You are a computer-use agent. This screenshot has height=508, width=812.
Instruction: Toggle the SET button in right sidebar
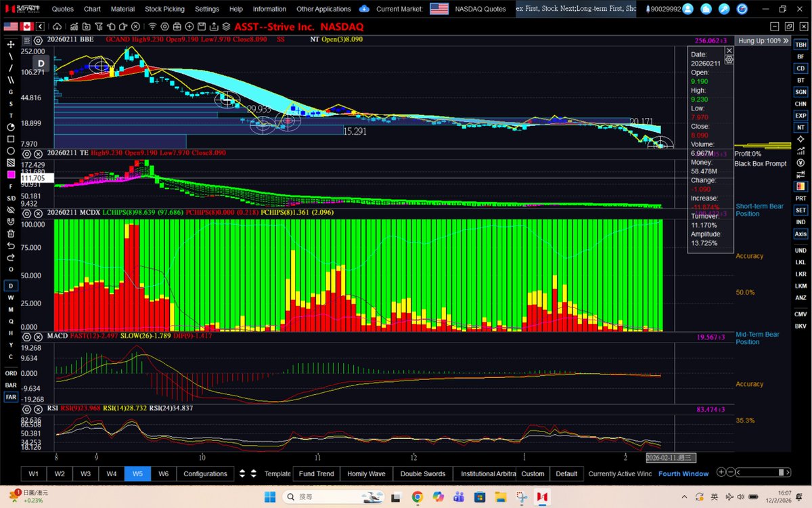[800, 210]
